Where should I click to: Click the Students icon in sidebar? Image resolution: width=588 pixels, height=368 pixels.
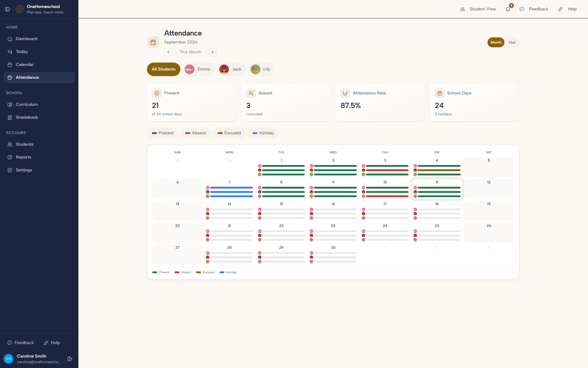tap(10, 144)
